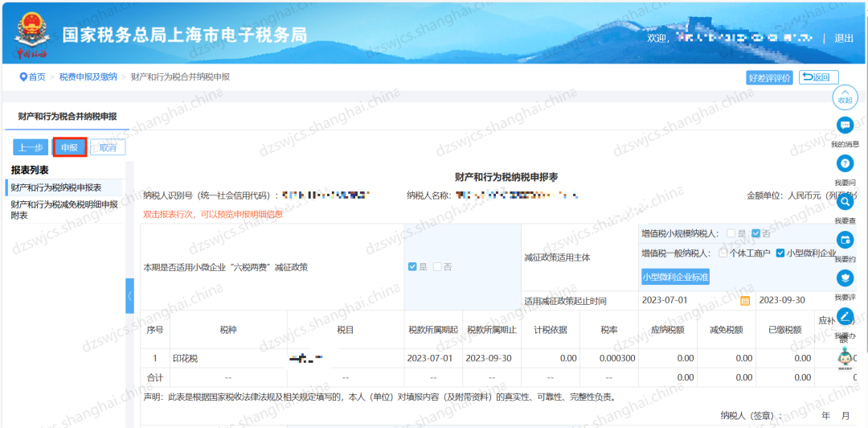868x428 pixels.
Task: Click the 税款所属期起 column header
Action: [x=432, y=330]
